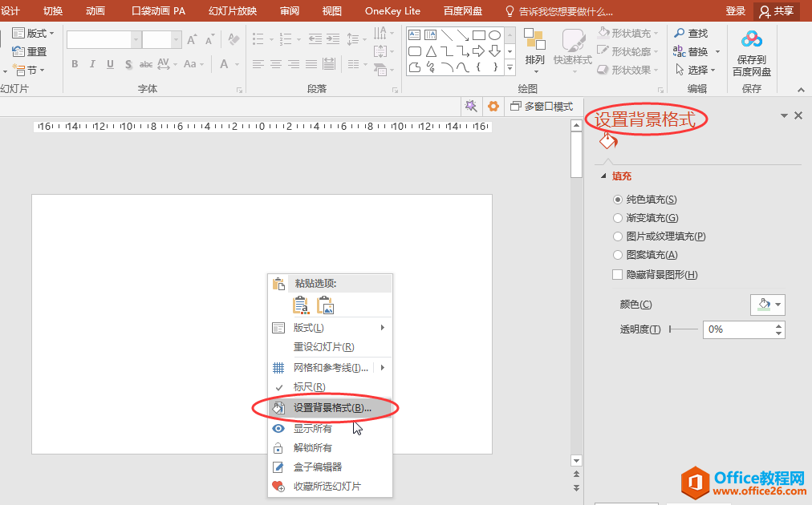Expand the Layout (版式) dropdown in ribbon

(x=35, y=33)
